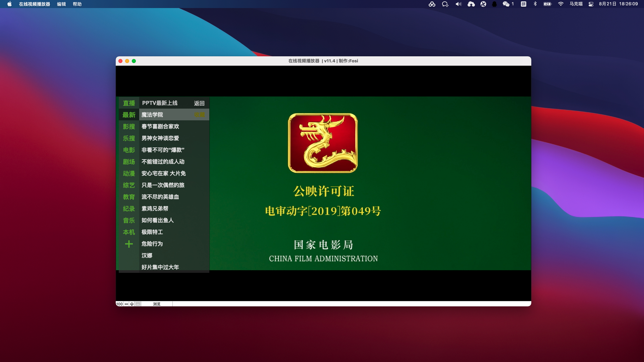The image size is (644, 362).
Task: Click the chat bubble menu bar icon
Action: click(445, 4)
